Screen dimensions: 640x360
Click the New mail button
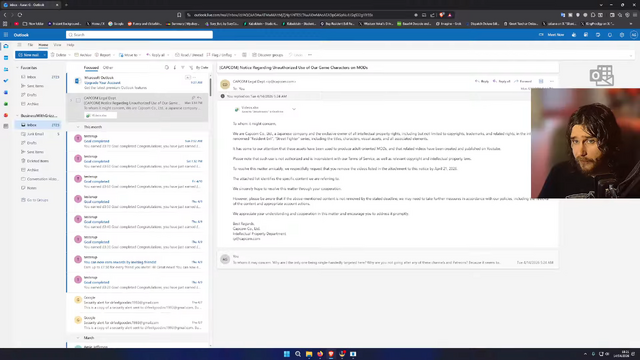click(x=29, y=55)
